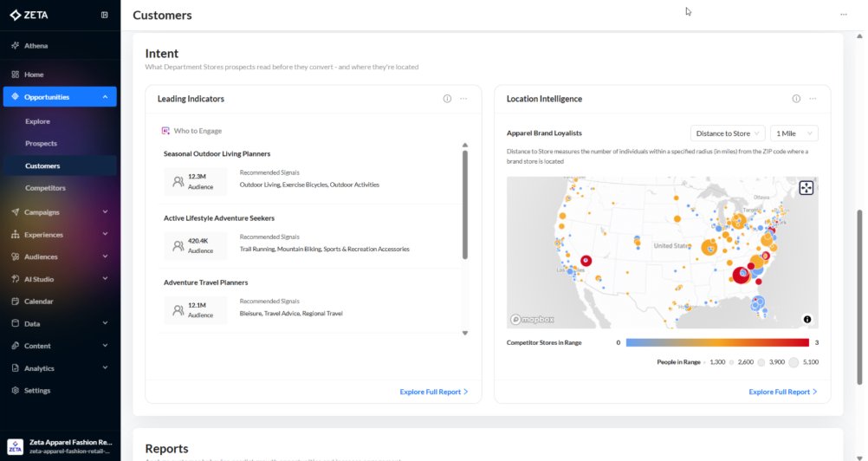Image resolution: width=868 pixels, height=461 pixels.
Task: Open Location Intelligence more options menu
Action: tap(813, 99)
